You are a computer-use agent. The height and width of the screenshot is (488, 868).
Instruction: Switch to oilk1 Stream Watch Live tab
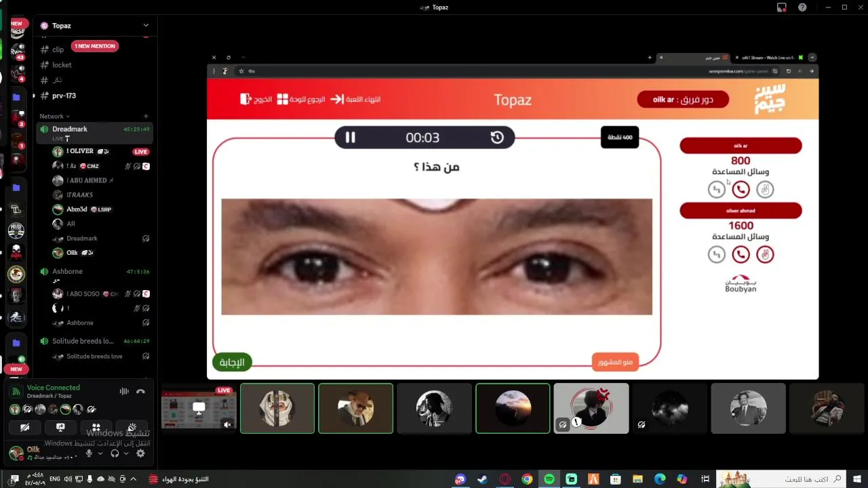(768, 58)
